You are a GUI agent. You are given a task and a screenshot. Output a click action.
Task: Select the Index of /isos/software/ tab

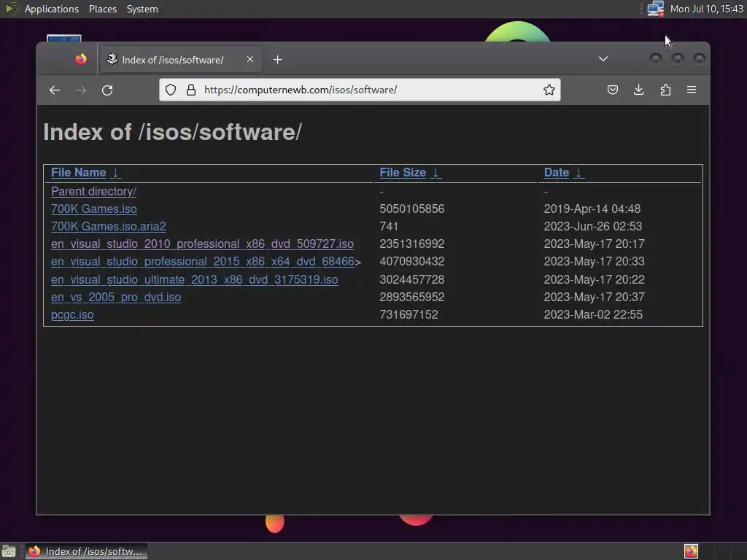(x=181, y=60)
